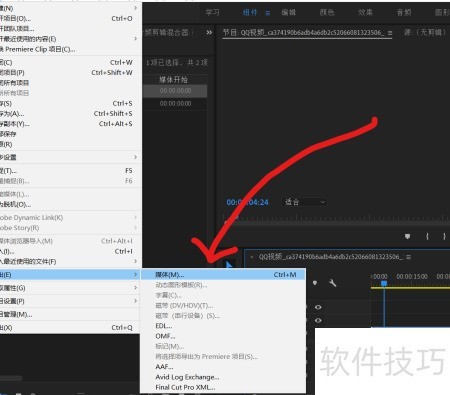Select Save As item Ctrl+Shift+S
The width and height of the screenshot is (450, 395).
pyautogui.click(x=70, y=114)
